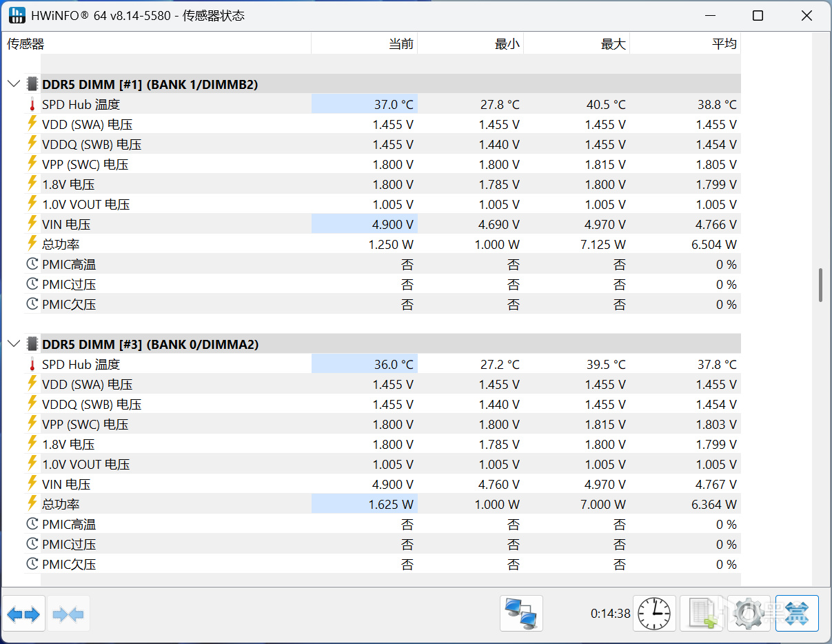Click the blue close sensors icon
This screenshot has height=644, width=832.
(x=797, y=614)
